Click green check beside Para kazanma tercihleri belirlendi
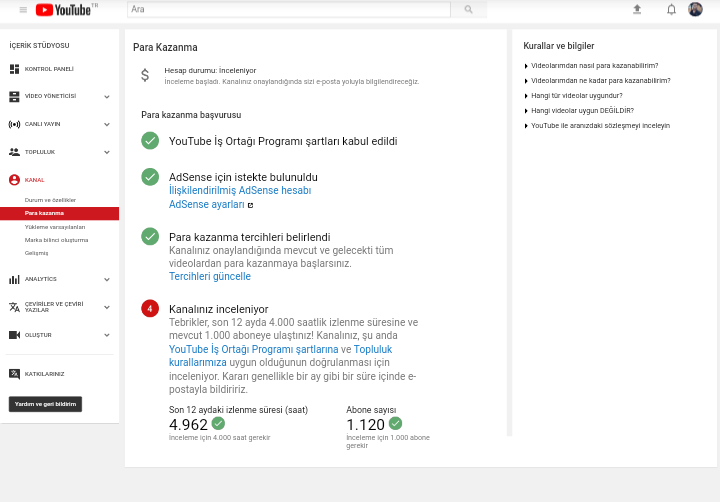The width and height of the screenshot is (720, 502). point(150,237)
